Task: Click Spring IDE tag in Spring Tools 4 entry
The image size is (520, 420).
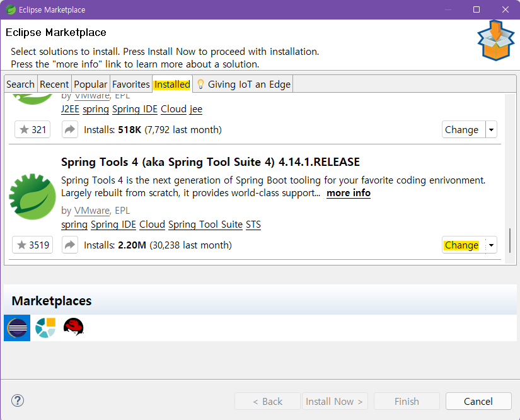Action: point(113,225)
